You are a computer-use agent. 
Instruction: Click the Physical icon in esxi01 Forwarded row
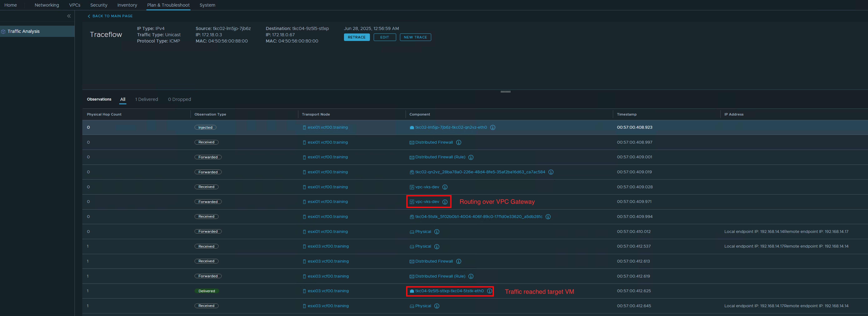[412, 232]
